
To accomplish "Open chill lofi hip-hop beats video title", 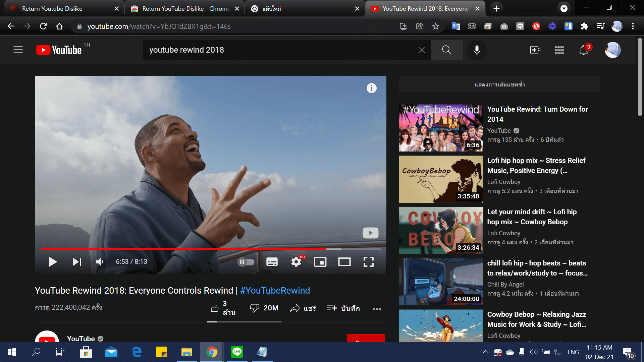I will 537,268.
